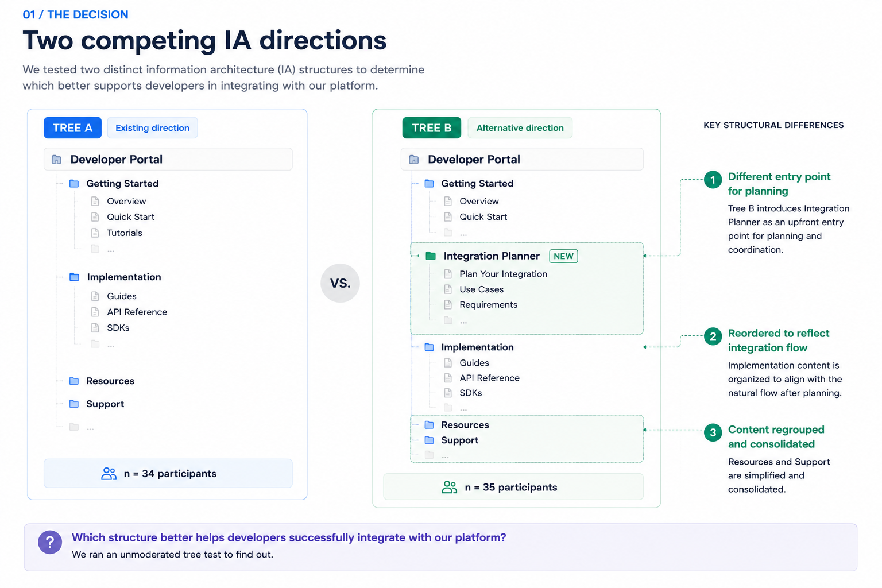Click 'n = 34 participants' text
The height and width of the screenshot is (588, 882).
pos(170,474)
